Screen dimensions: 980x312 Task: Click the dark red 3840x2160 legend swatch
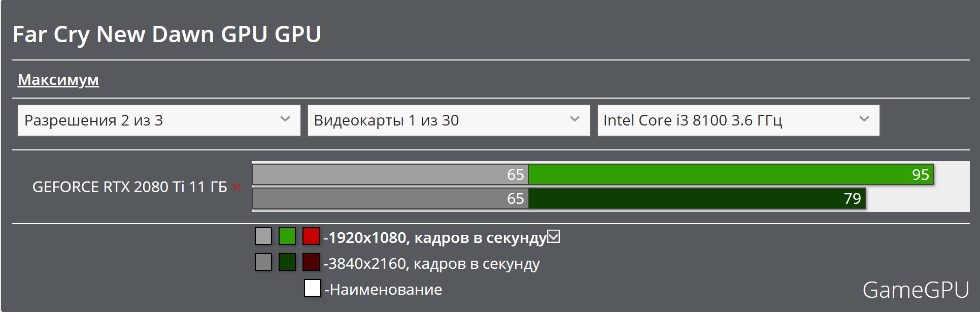point(311,262)
